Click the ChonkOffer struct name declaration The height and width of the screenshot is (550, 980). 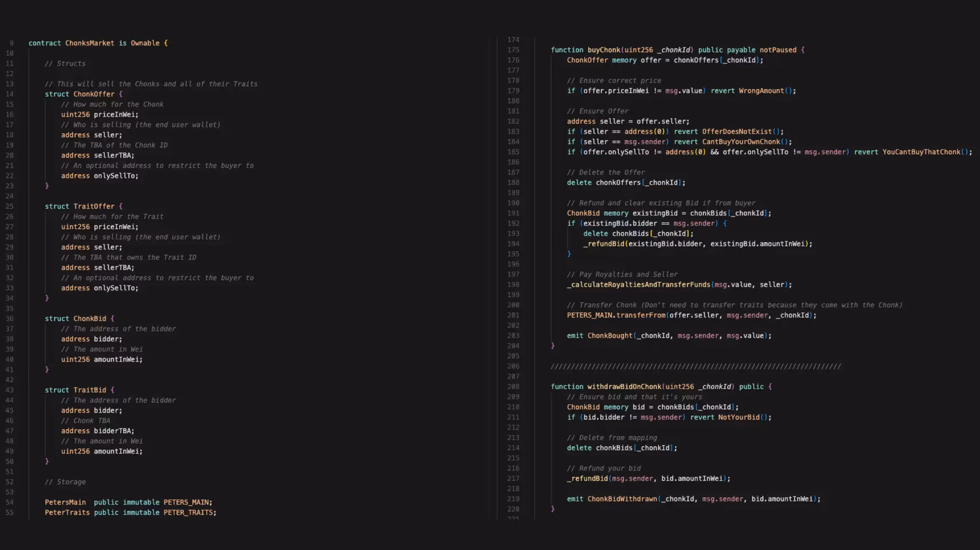[x=94, y=94]
